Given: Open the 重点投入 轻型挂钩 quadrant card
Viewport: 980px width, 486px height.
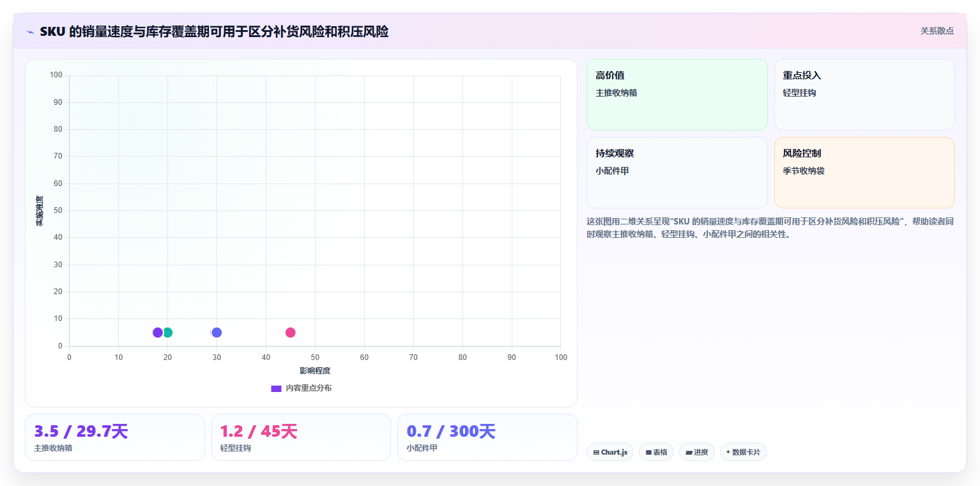Looking at the screenshot, I should click(864, 95).
